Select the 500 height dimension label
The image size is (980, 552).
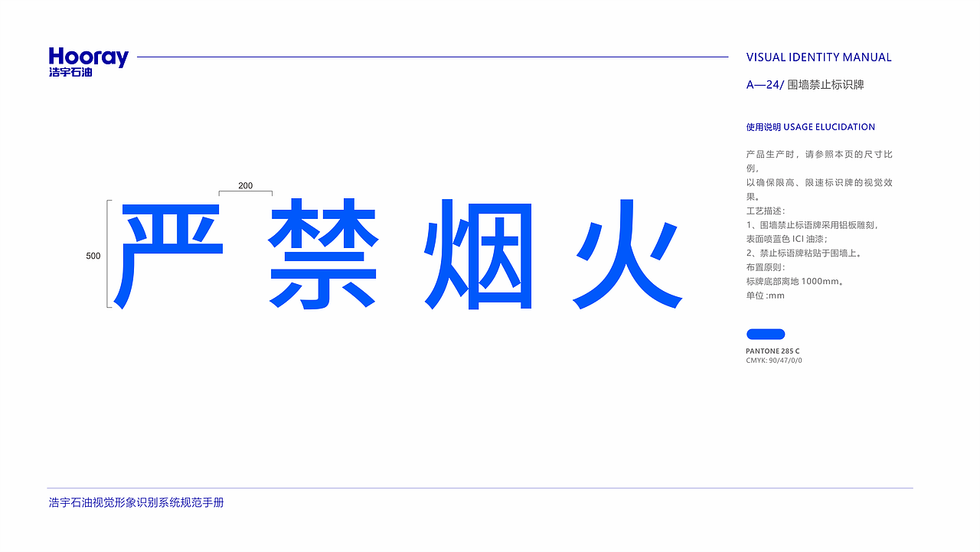92,256
